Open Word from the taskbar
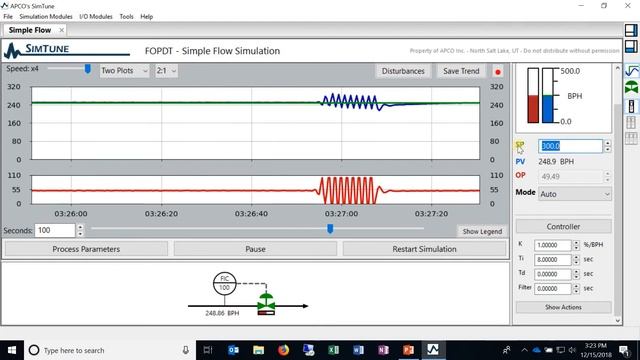Image resolution: width=640 pixels, height=360 pixels. tap(358, 350)
